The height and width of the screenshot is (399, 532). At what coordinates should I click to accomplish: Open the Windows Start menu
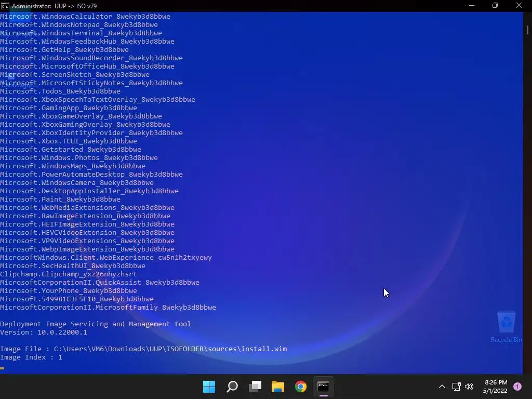[209, 387]
